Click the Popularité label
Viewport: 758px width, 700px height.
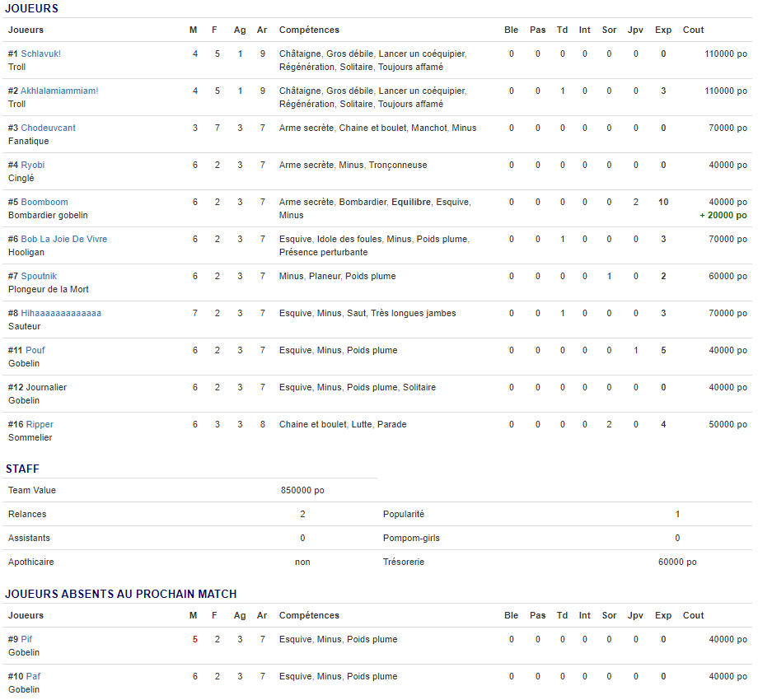404,515
